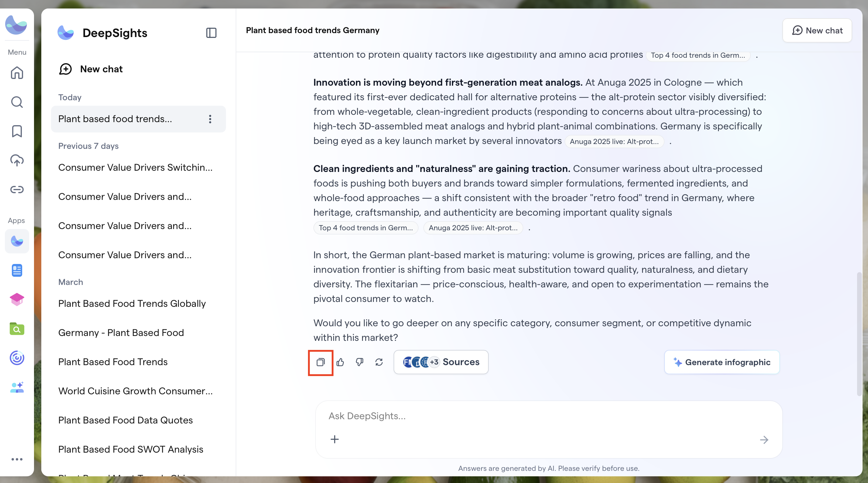Image resolution: width=868 pixels, height=483 pixels.
Task: Click the Anuga 2025 chip below 'quality signals'
Action: point(473,228)
